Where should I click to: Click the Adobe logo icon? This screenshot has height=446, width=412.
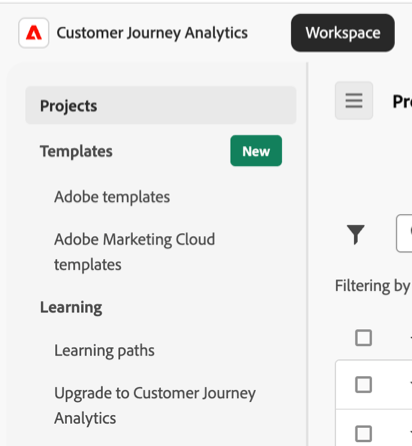click(x=34, y=33)
